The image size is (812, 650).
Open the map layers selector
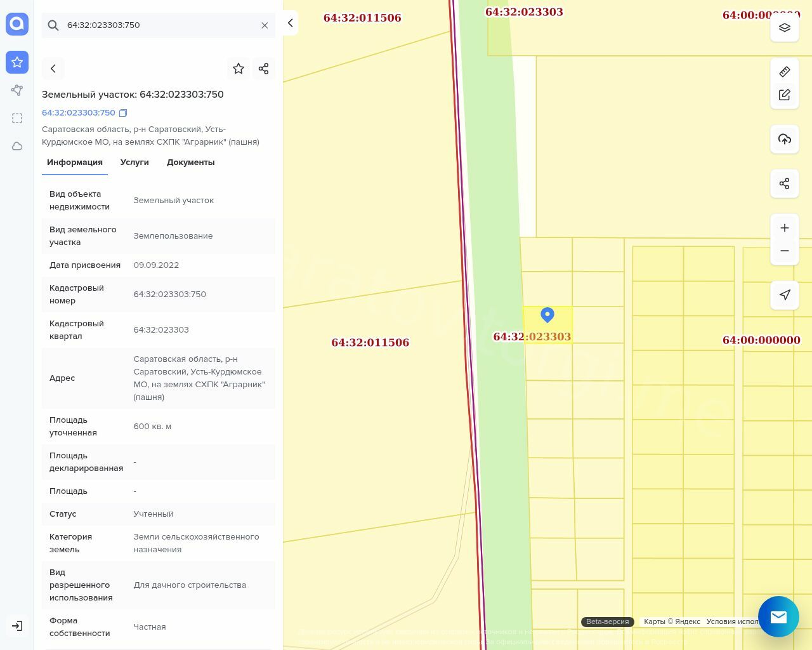point(784,28)
